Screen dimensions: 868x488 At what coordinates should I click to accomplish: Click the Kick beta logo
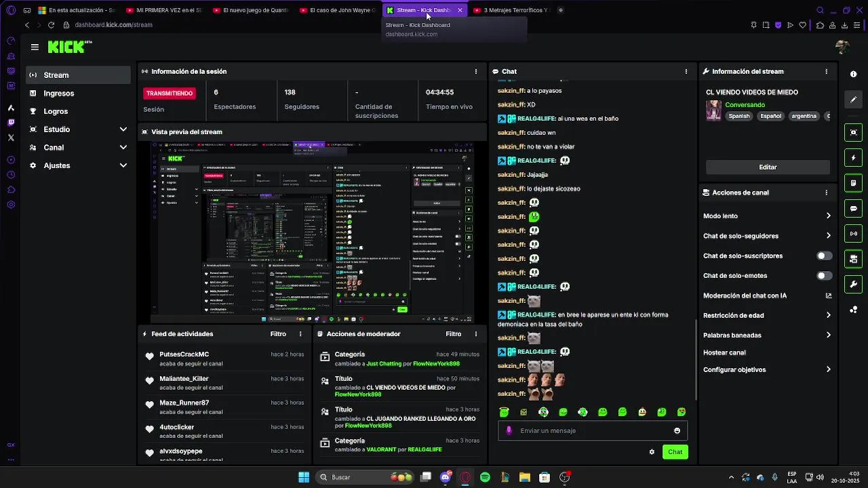(x=70, y=47)
